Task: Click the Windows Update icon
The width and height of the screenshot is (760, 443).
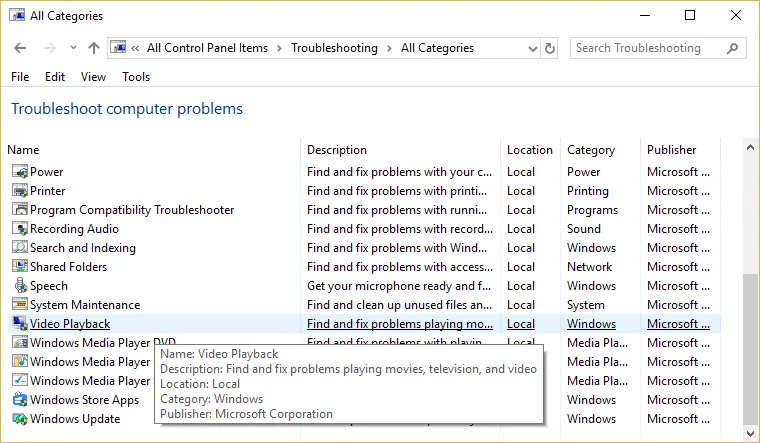Action: [20, 419]
